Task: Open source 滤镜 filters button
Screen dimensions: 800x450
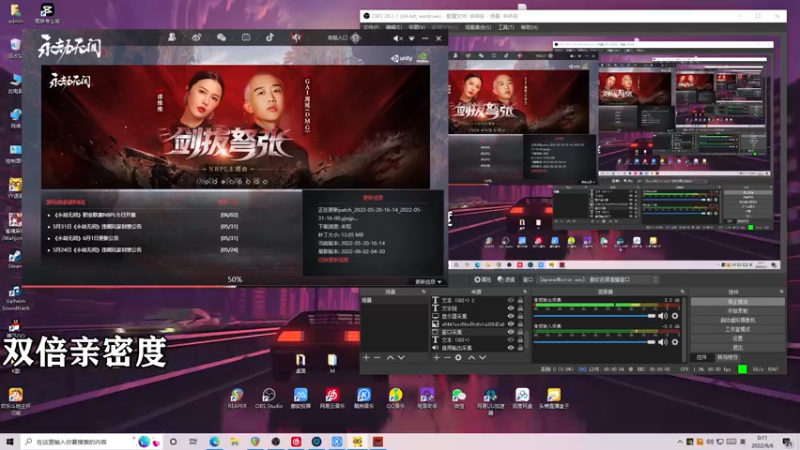Action: point(506,280)
